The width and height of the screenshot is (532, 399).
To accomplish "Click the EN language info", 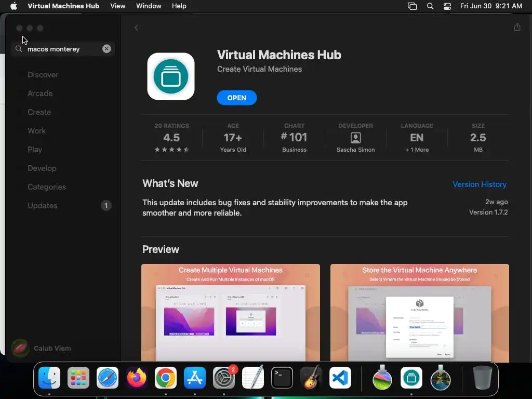I will click(417, 138).
